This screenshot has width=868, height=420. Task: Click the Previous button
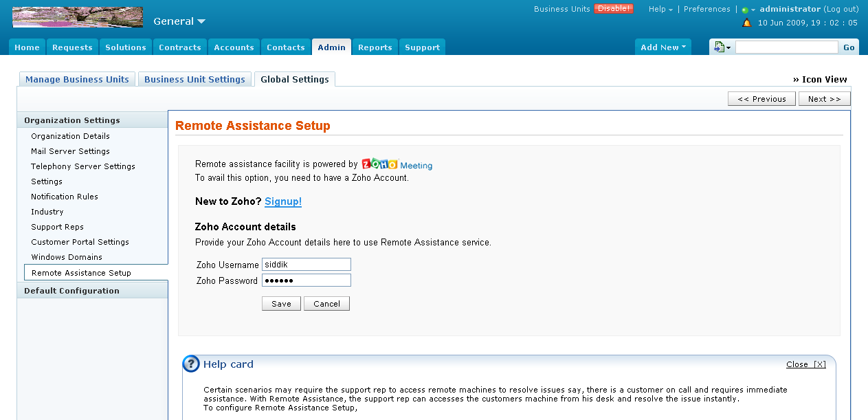tap(761, 99)
